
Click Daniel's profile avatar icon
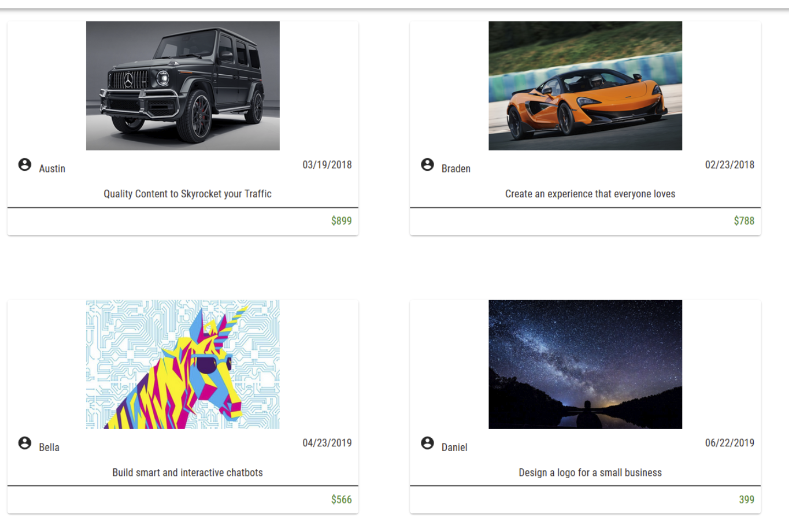coord(427,443)
